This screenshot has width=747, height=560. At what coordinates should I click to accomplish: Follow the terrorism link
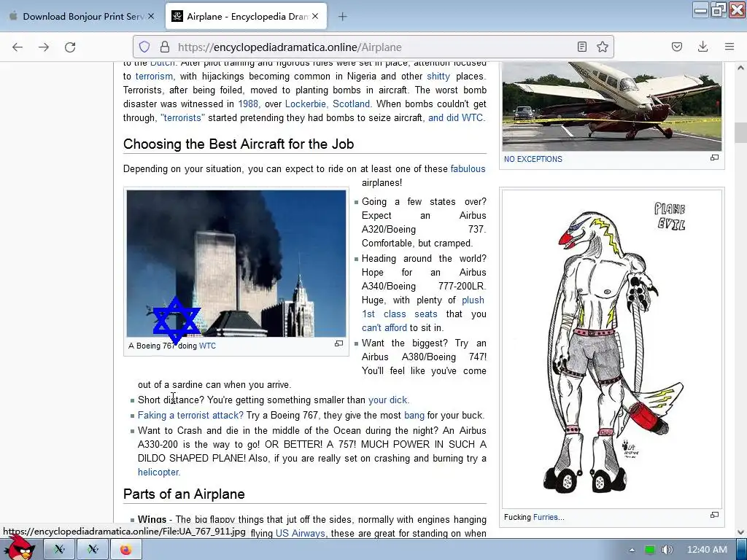coord(154,76)
